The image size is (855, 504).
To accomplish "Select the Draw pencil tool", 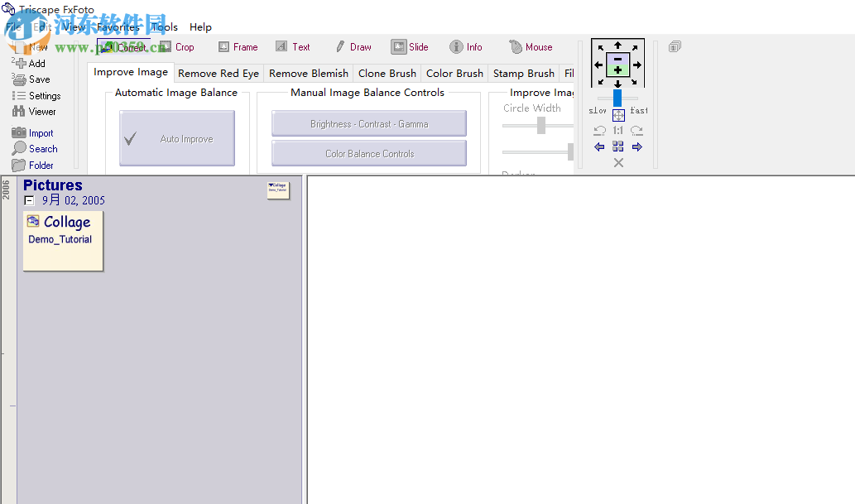I will [353, 47].
